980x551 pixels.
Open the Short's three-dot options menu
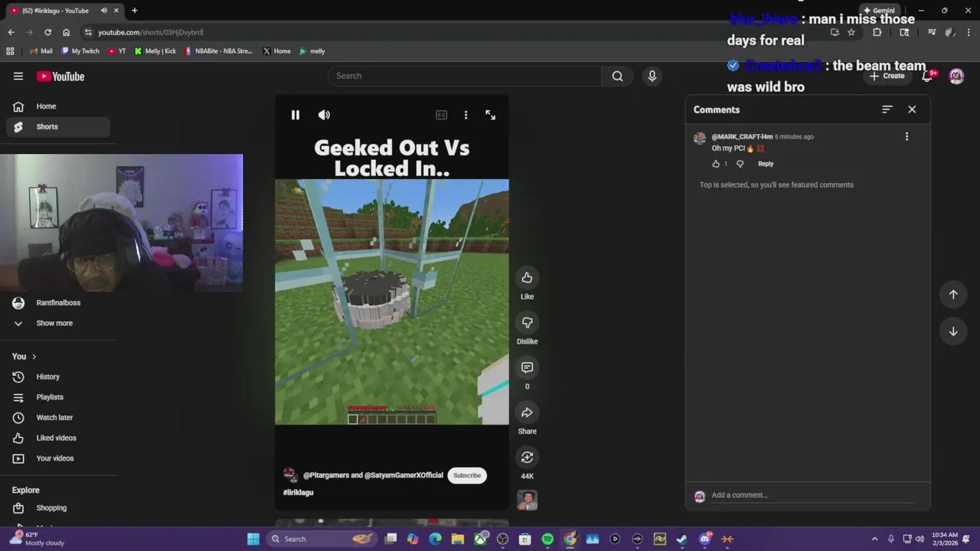click(465, 115)
